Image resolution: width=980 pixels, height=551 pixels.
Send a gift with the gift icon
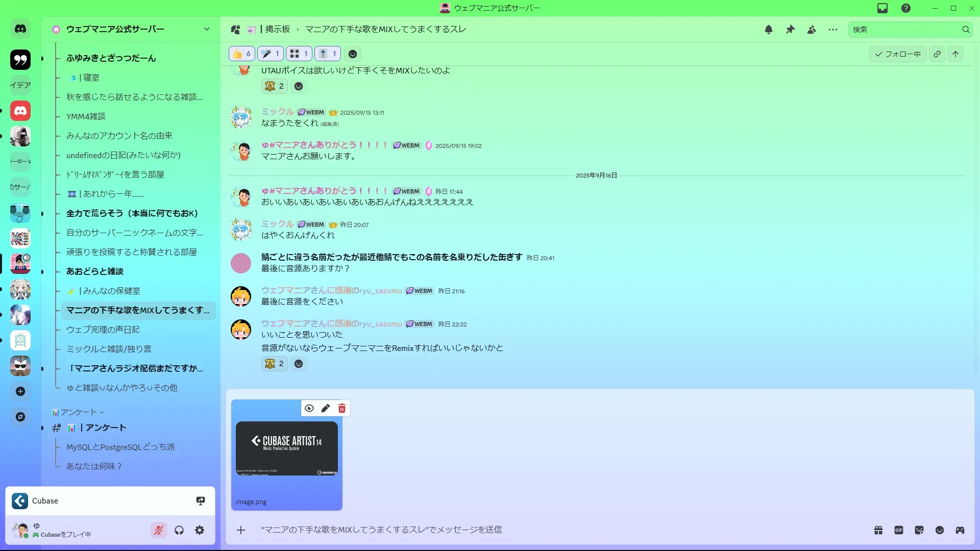[x=878, y=530]
